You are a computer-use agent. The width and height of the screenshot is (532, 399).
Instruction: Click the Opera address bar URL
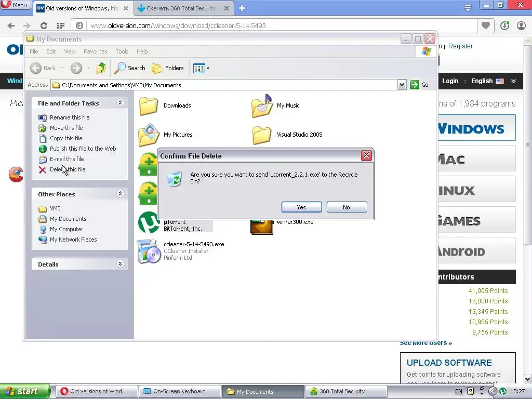tap(178, 25)
